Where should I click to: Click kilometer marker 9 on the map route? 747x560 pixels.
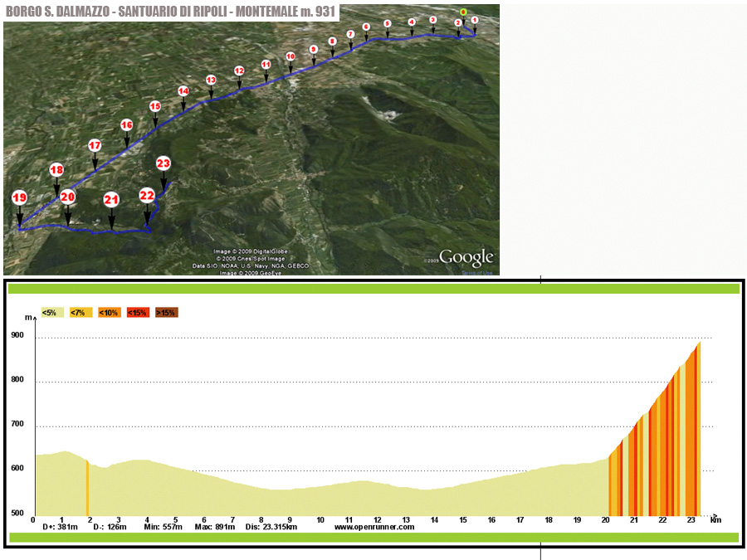click(x=313, y=50)
